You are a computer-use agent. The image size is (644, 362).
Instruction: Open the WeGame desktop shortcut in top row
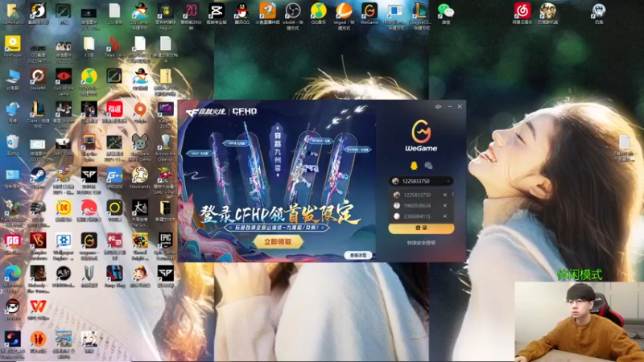pyautogui.click(x=369, y=14)
